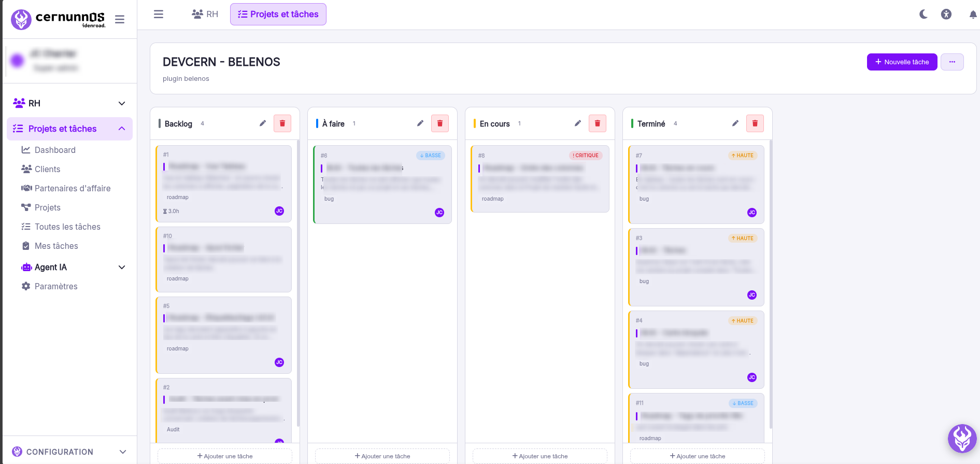The image size is (980, 464).
Task: Edit the Backlog column with pencil icon
Action: click(x=263, y=123)
